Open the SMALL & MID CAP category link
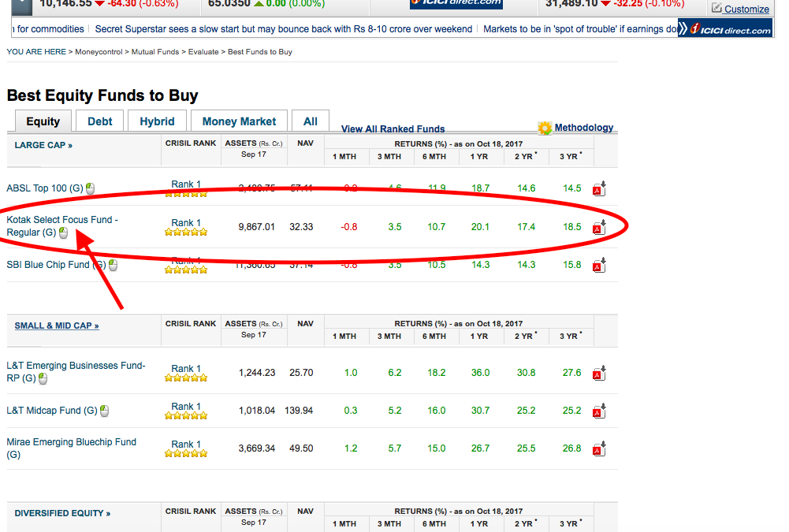The height and width of the screenshot is (532, 789). [57, 326]
